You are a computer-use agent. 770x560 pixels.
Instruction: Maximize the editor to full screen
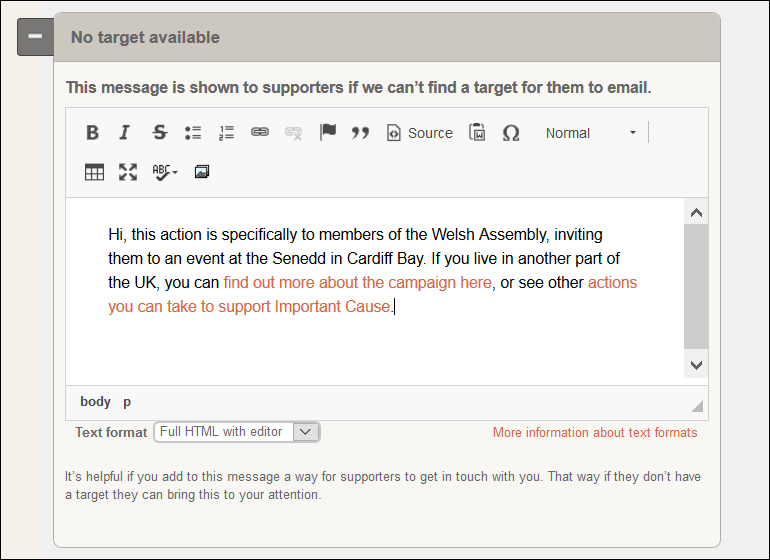(128, 172)
